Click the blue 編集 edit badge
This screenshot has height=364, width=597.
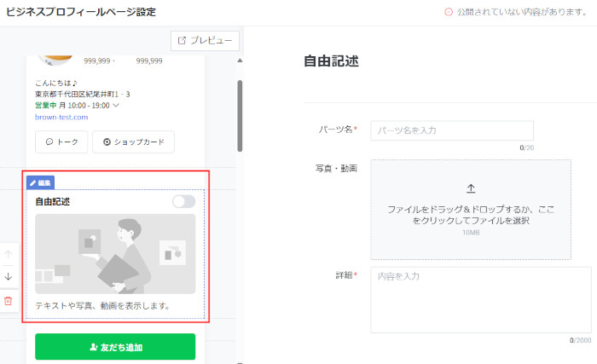(40, 182)
